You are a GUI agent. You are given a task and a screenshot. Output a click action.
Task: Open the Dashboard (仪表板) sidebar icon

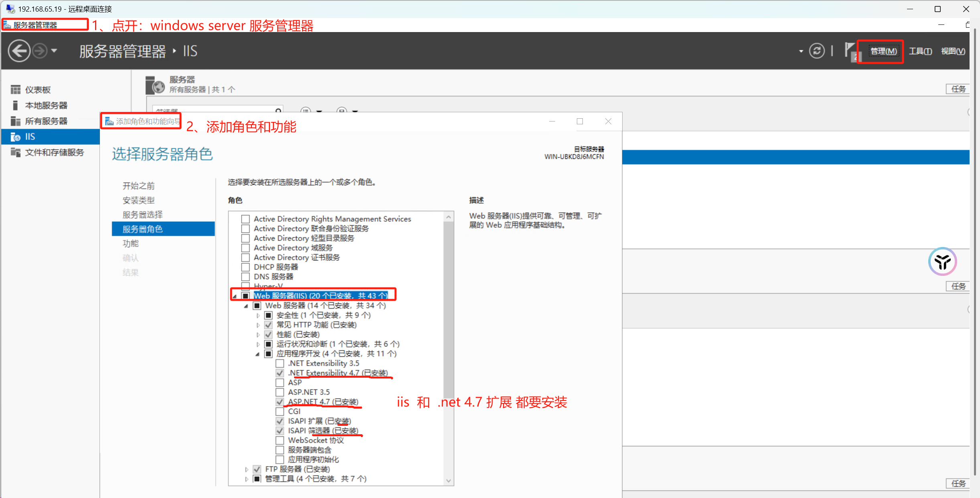pyautogui.click(x=16, y=90)
